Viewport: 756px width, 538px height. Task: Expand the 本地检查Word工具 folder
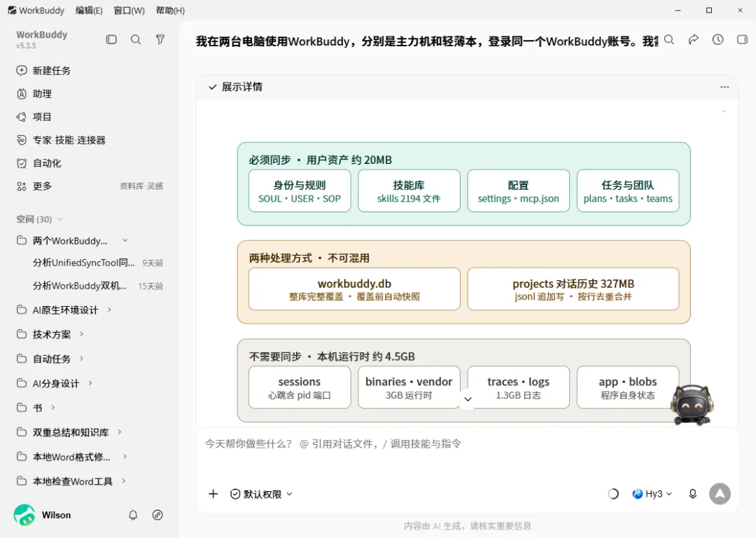[x=123, y=481]
